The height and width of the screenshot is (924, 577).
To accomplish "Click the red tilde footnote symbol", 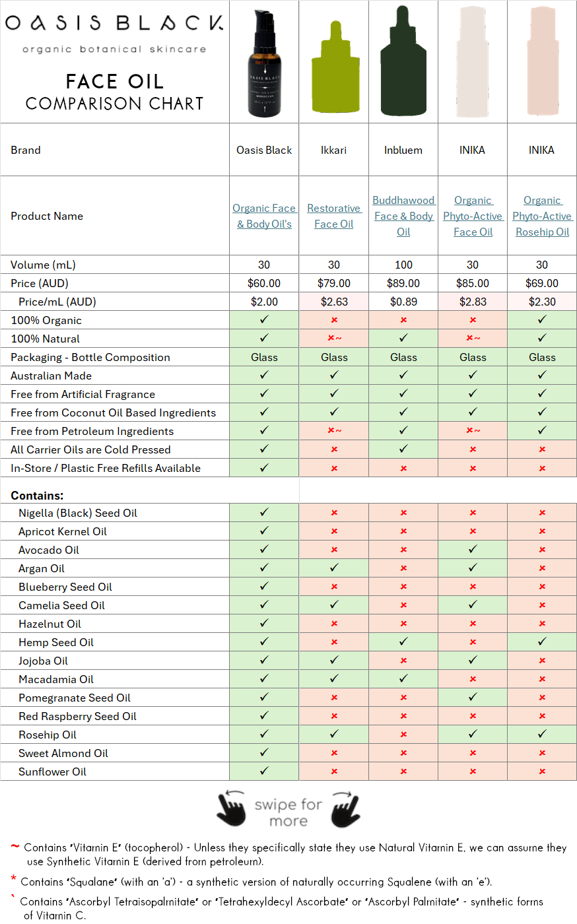I will (x=15, y=847).
